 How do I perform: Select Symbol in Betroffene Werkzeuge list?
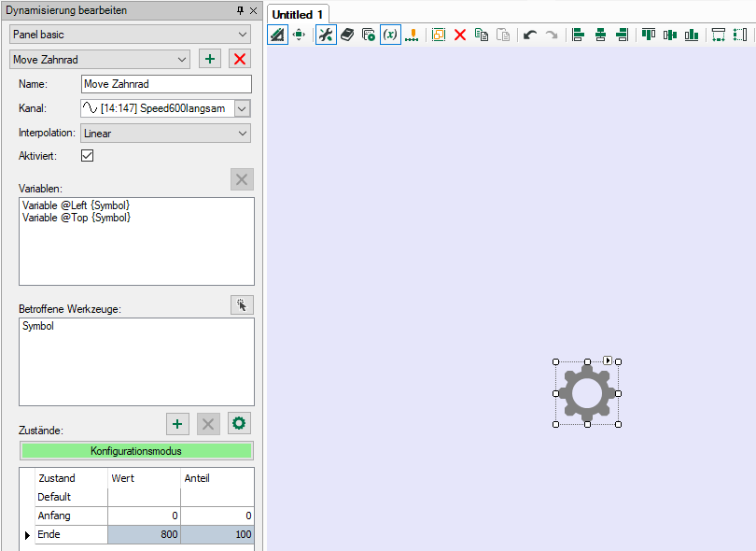pyautogui.click(x=38, y=326)
